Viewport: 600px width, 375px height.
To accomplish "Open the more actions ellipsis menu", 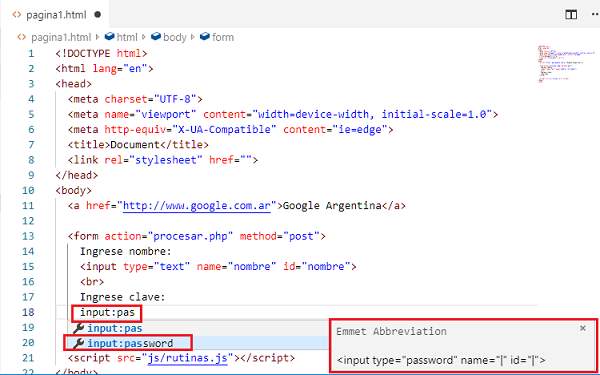I will (595, 15).
